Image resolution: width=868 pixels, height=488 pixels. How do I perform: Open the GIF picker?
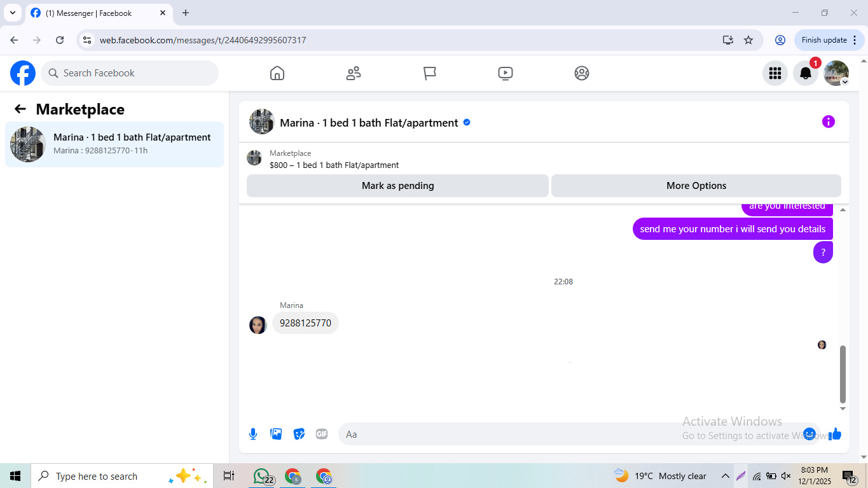(322, 434)
